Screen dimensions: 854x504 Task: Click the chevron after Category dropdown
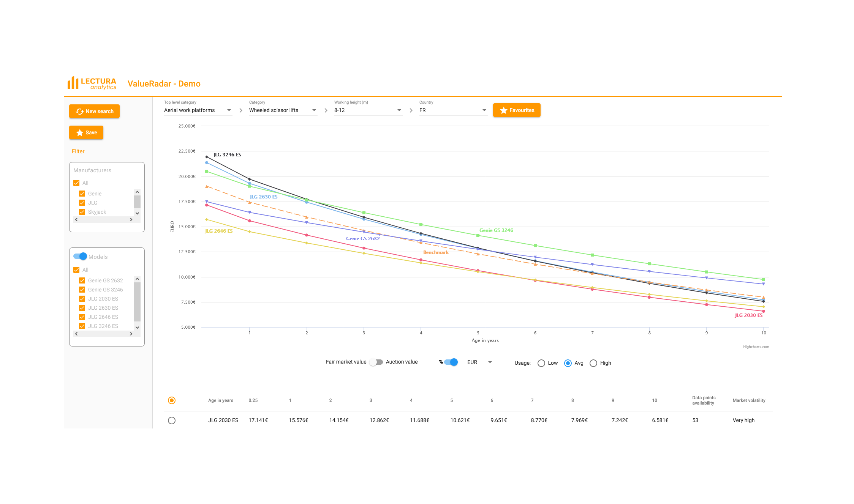(x=326, y=110)
